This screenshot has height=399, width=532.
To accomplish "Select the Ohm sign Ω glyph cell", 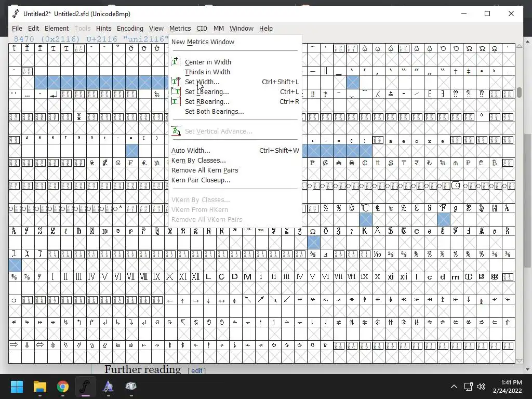I will [312, 231].
